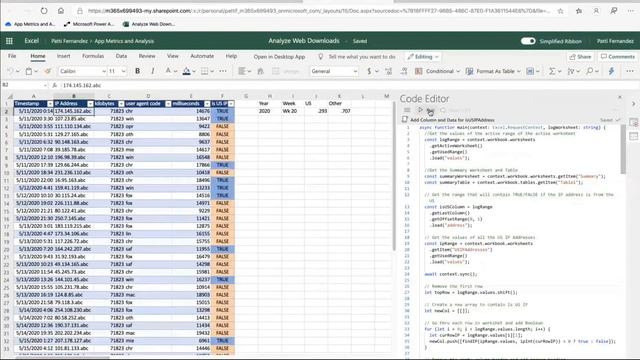Open the IP Address column filter
Image resolution: width=640 pixels, height=360 pixels.
(x=90, y=104)
